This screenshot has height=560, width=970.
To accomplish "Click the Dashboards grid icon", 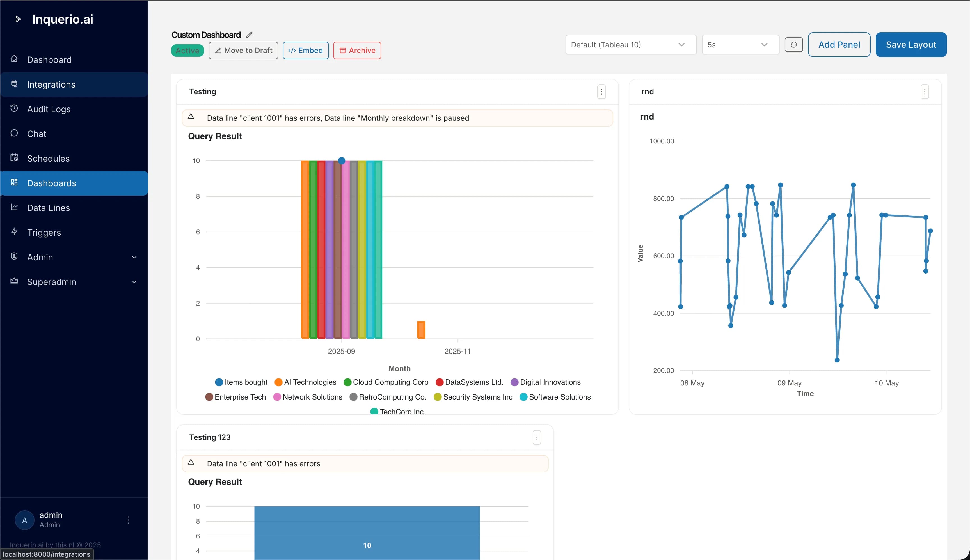I will click(14, 182).
